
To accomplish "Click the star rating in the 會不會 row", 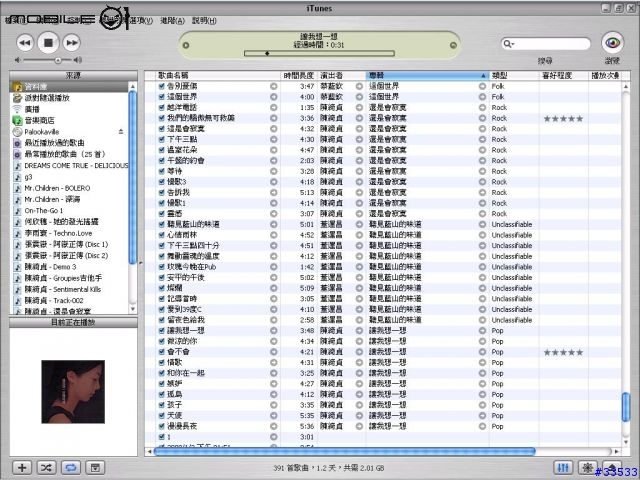I will [563, 352].
